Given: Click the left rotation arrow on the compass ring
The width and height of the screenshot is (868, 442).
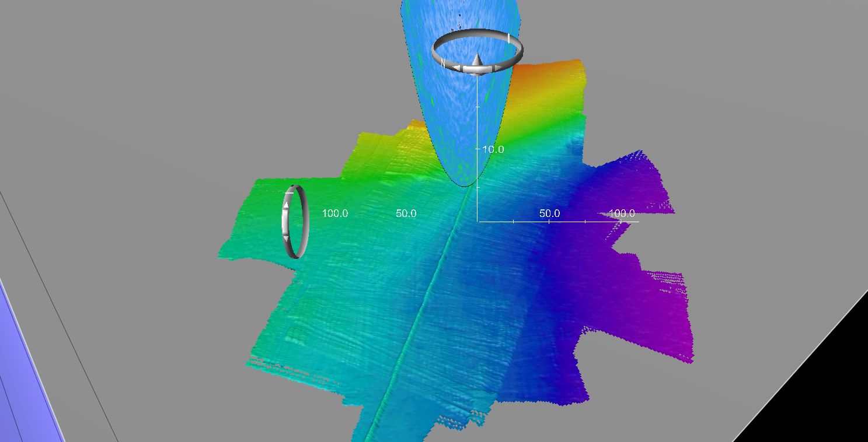Looking at the screenshot, I should 457,68.
